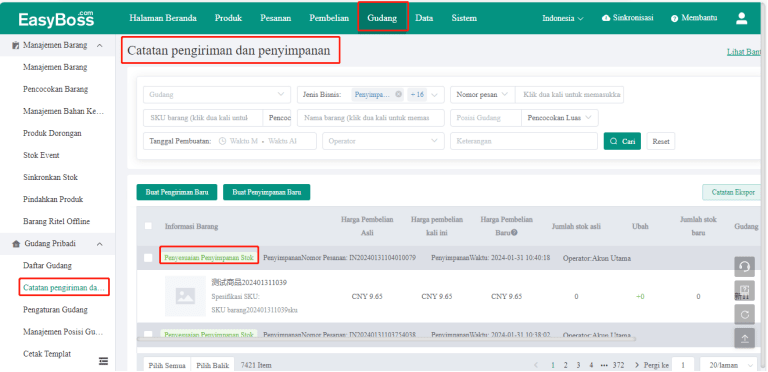Click the Pergi ke page number field
This screenshot has width=768, height=372.
coord(683,365)
